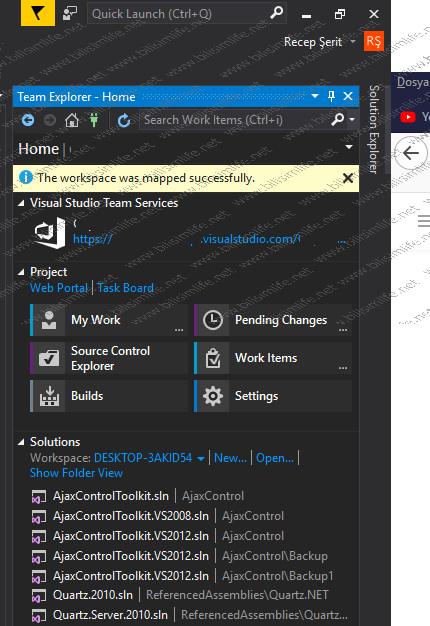Open the Web Portal link
Screen dimensions: 430x626
[x=59, y=288]
